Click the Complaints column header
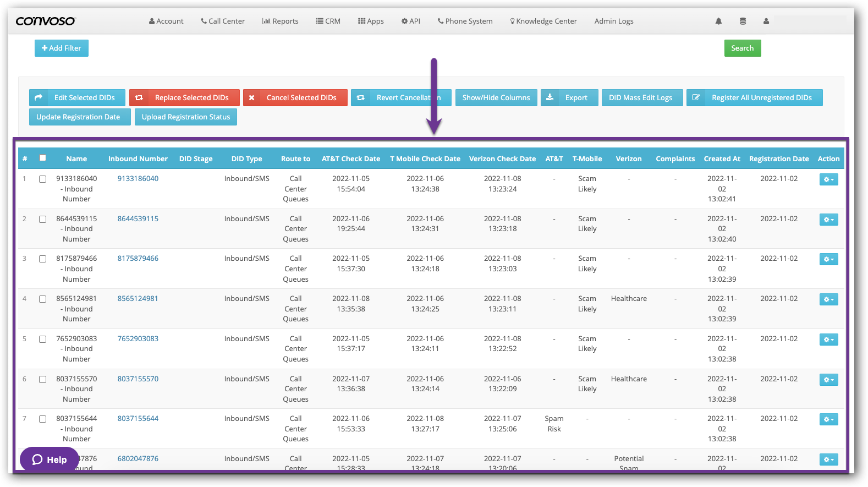 pyautogui.click(x=675, y=158)
